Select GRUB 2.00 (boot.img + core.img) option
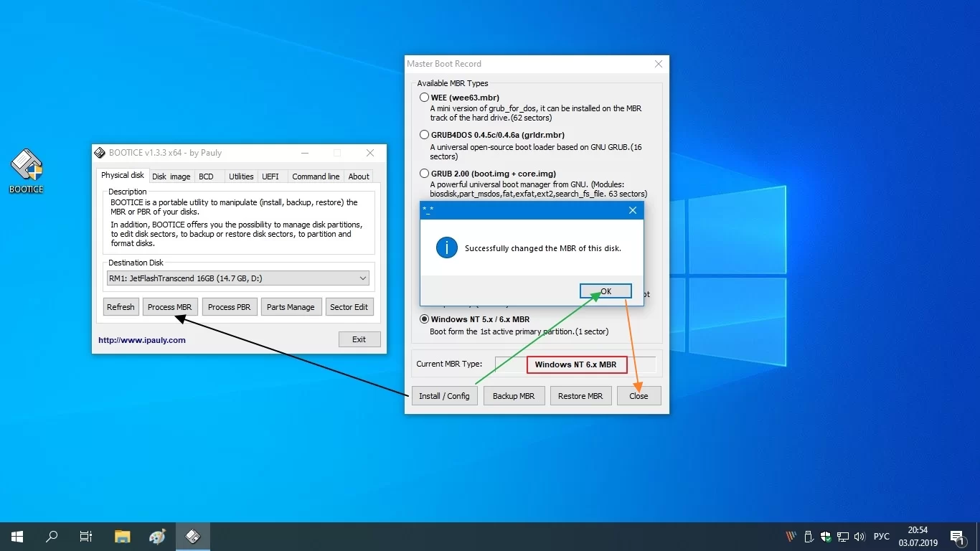Screen dimensions: 980x551 coord(424,174)
